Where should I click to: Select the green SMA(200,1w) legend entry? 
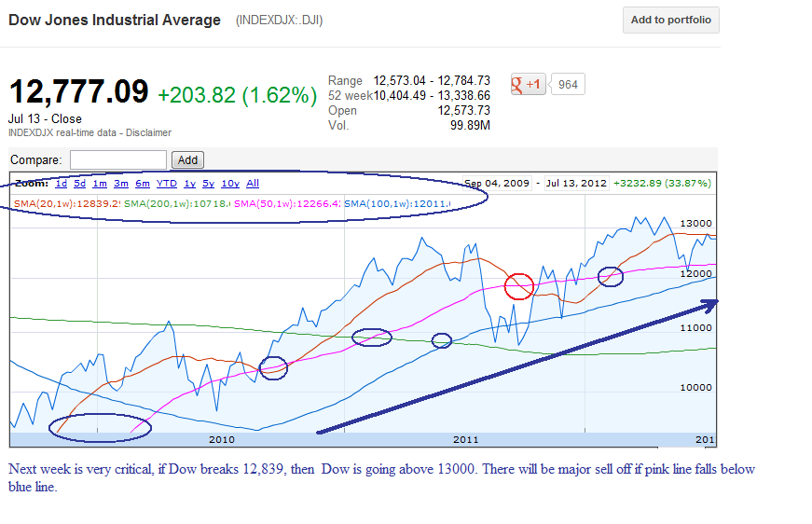177,203
